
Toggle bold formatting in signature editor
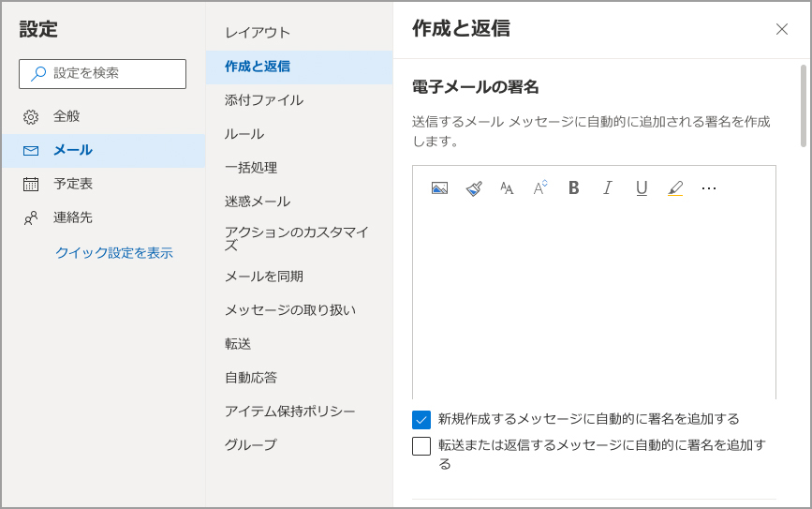point(574,188)
